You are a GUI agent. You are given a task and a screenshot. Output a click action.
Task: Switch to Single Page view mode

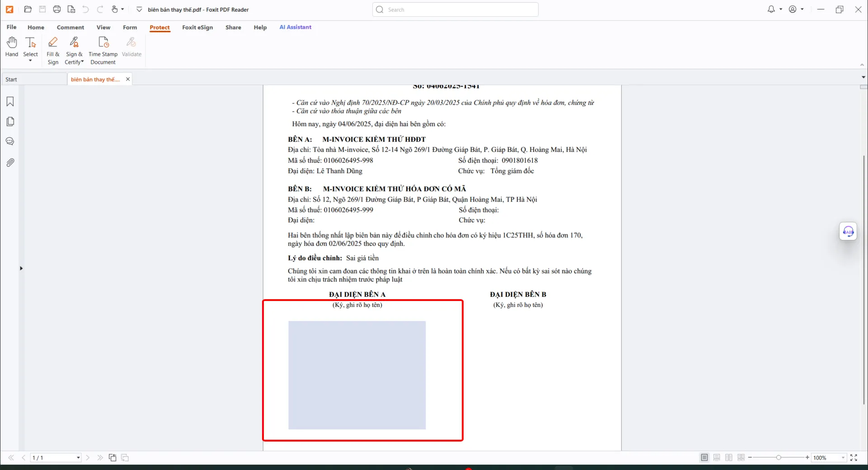pyautogui.click(x=704, y=458)
